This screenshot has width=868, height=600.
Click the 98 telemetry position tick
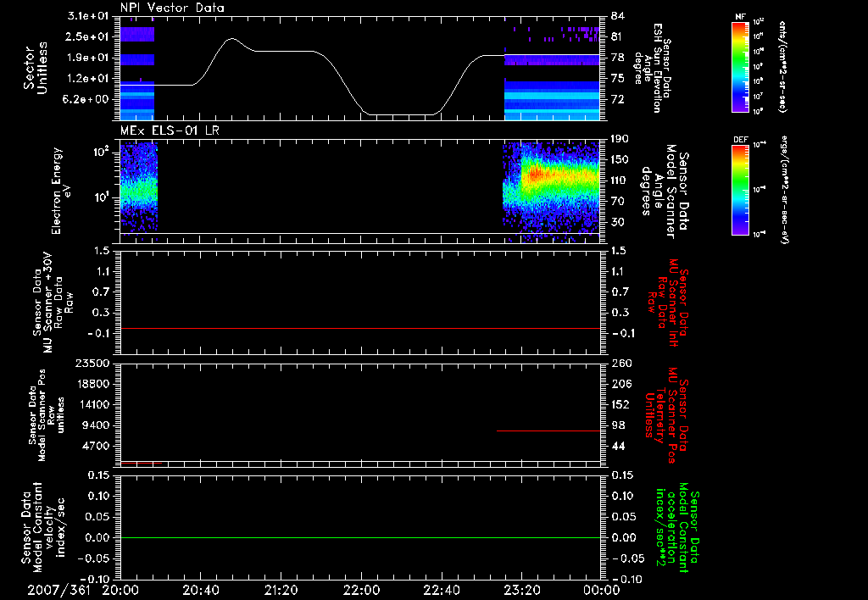point(618,425)
